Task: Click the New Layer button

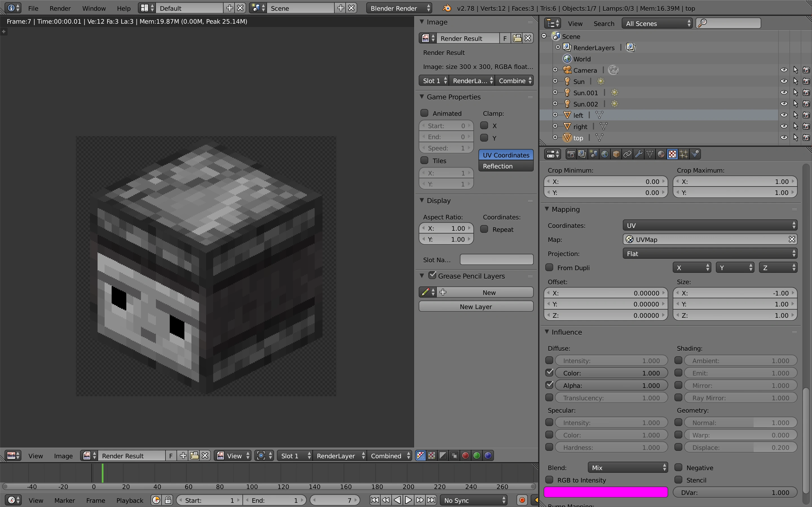Action: tap(475, 306)
